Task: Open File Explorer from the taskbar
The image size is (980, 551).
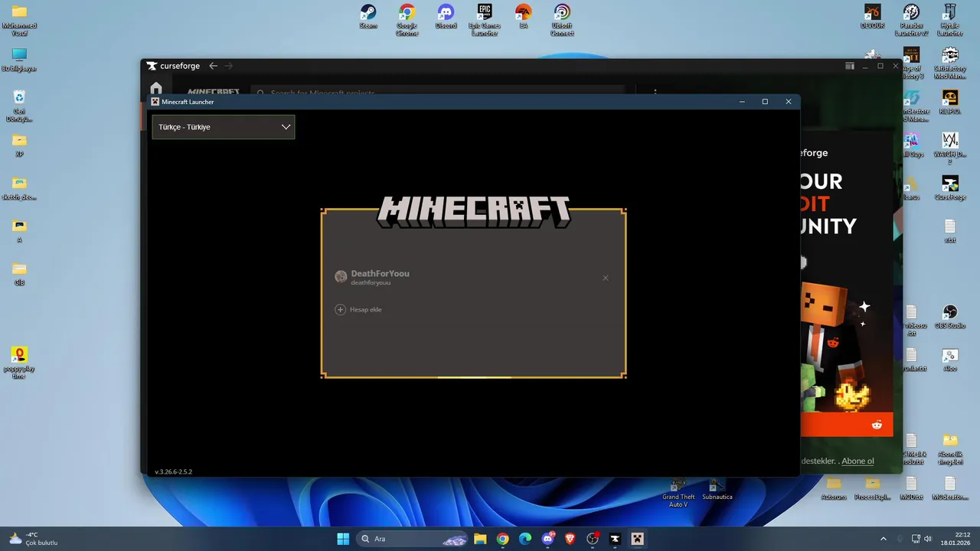Action: [480, 539]
